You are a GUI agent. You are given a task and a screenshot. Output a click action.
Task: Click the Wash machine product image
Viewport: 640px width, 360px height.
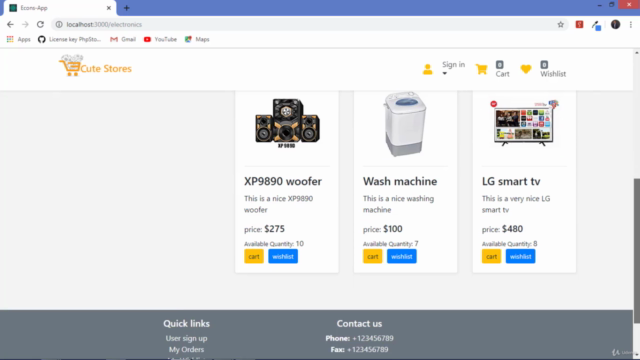click(405, 124)
